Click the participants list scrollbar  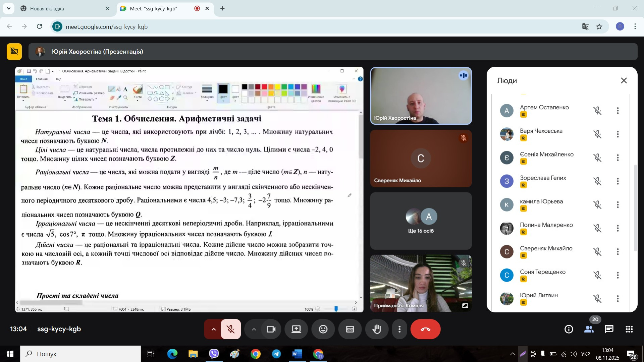635,208
